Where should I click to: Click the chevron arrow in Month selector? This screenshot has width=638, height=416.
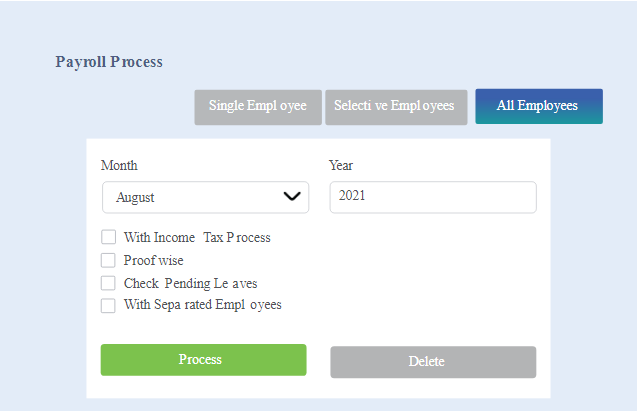(x=292, y=197)
